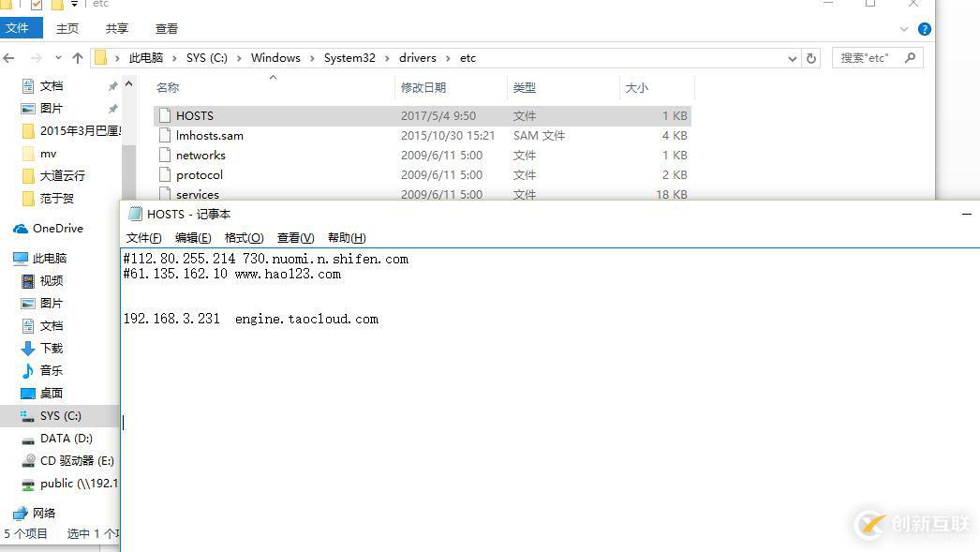Select the CD 驱动器 (E:) drive
Viewport: 980px width, 552px height.
tap(77, 461)
